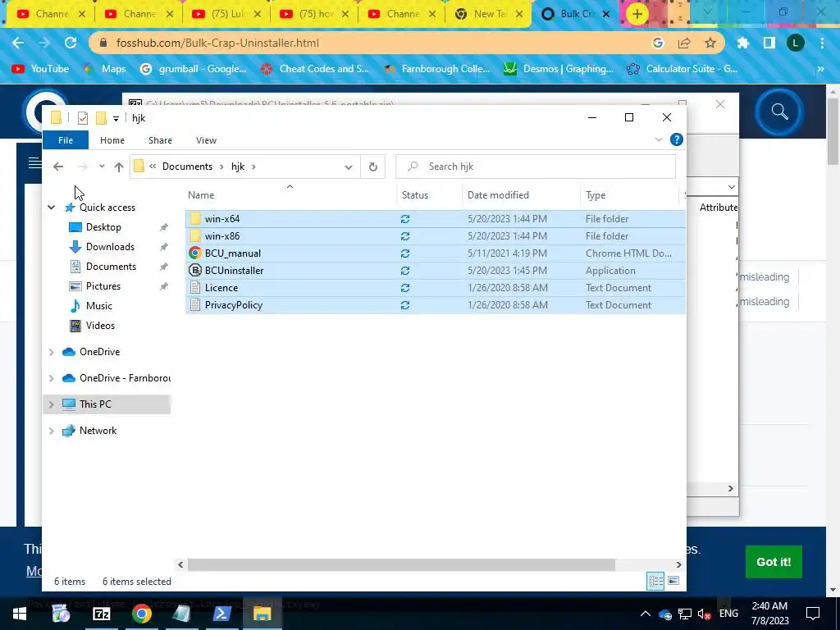Select the win-x86 folder icon
840x630 pixels.
click(x=195, y=235)
